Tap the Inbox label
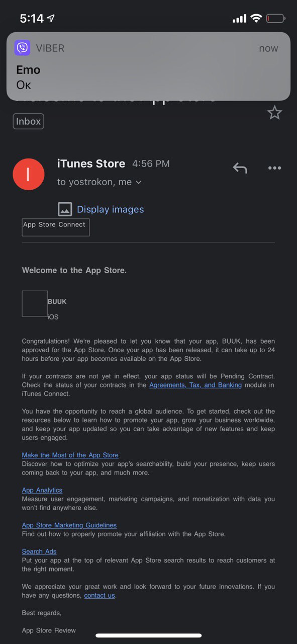This screenshot has height=644, width=297. [29, 121]
